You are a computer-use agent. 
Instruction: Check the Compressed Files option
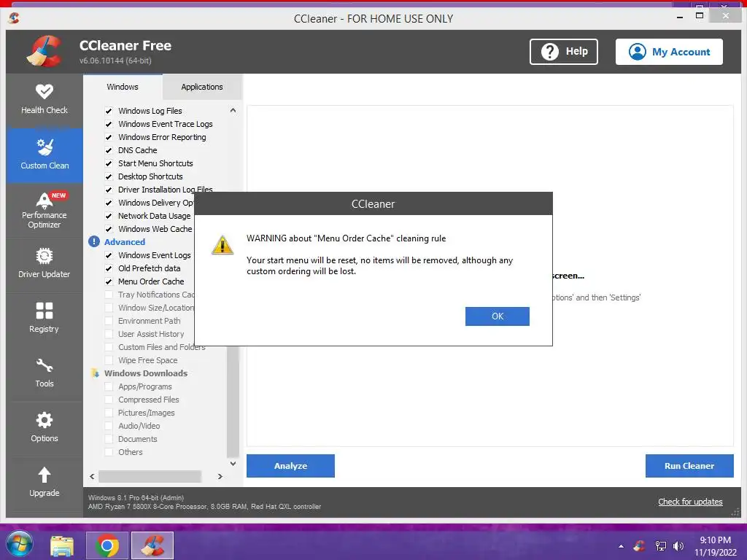tap(109, 400)
